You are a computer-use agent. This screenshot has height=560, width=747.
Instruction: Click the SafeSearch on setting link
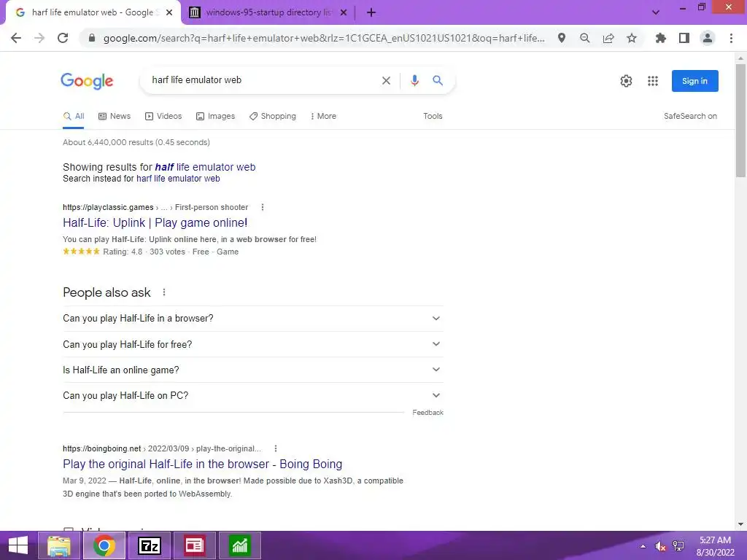point(690,116)
